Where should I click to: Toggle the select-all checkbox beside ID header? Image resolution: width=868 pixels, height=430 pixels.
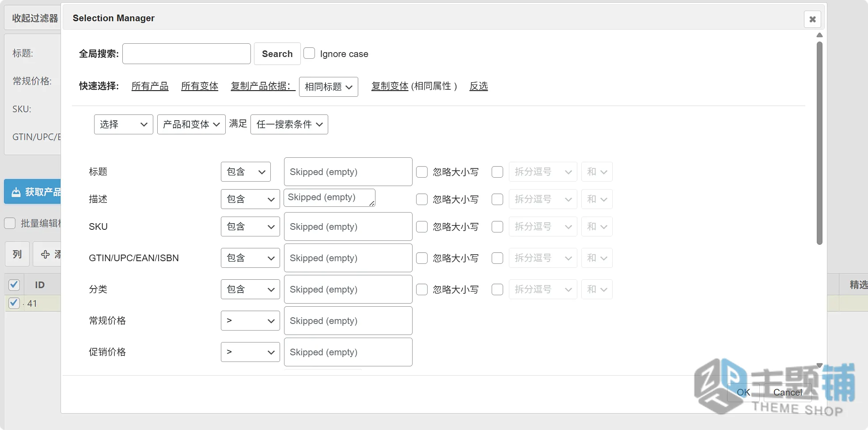pos(14,285)
